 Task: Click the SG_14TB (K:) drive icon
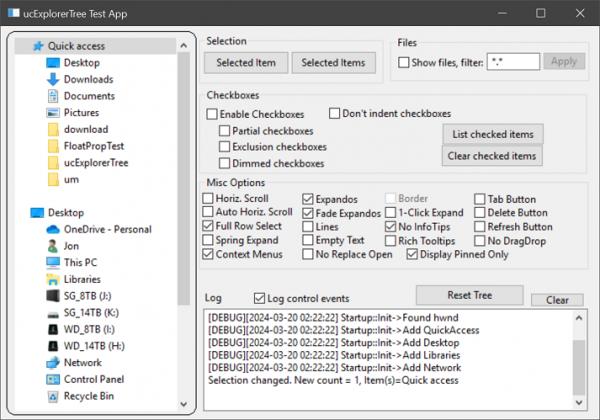[x=53, y=315]
